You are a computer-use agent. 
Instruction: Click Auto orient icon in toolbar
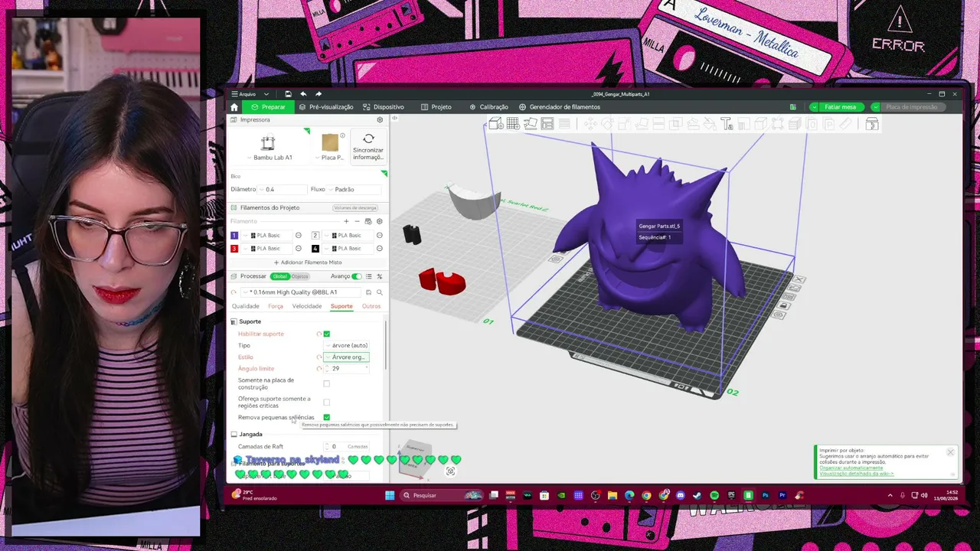(x=531, y=124)
